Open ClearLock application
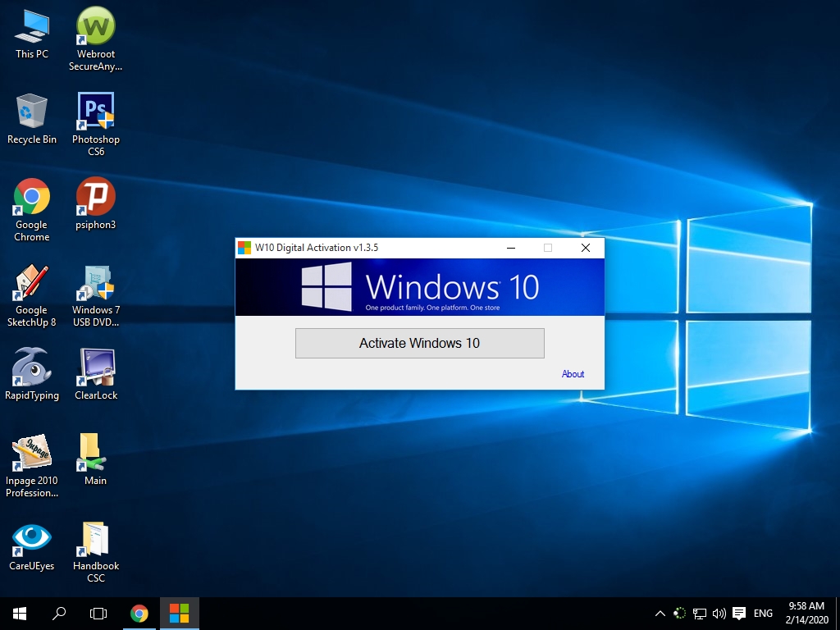The height and width of the screenshot is (630, 840). [x=95, y=368]
